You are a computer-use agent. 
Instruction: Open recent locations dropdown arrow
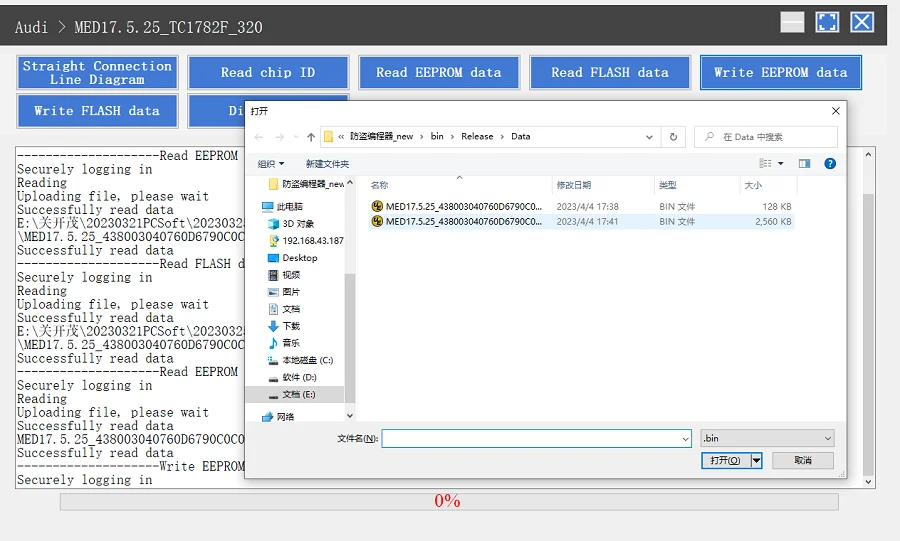click(x=296, y=137)
